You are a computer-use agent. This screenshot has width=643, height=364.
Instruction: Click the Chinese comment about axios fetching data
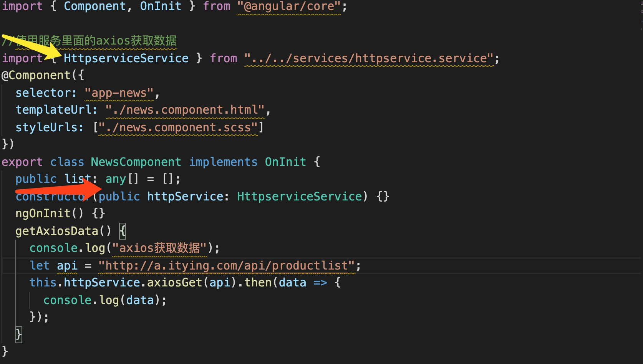coord(89,40)
